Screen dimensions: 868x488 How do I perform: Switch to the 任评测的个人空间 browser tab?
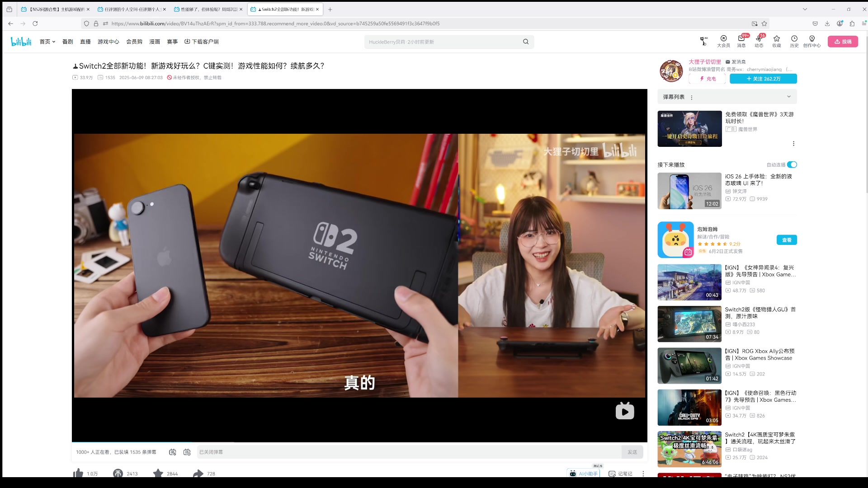131,9
